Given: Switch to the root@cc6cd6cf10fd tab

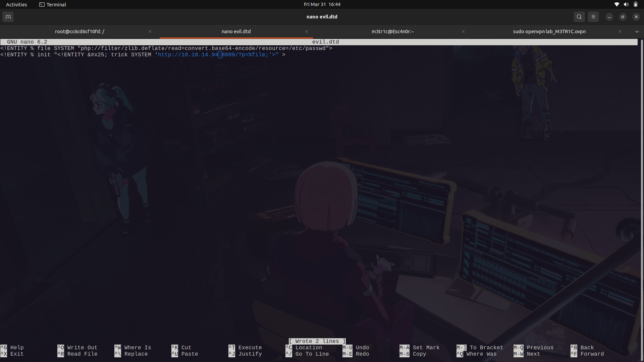Looking at the screenshot, I should [79, 31].
